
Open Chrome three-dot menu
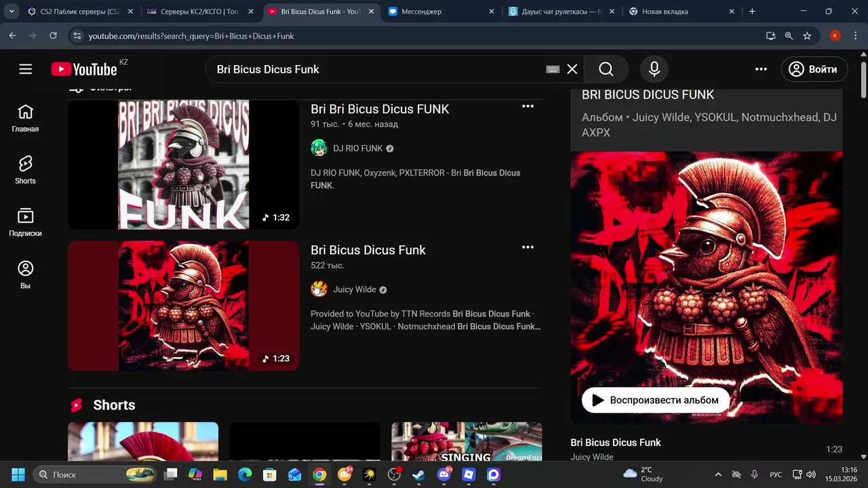click(856, 35)
